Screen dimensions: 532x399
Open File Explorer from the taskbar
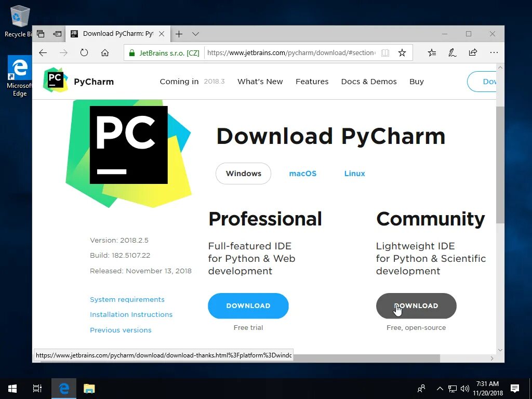[x=89, y=389]
